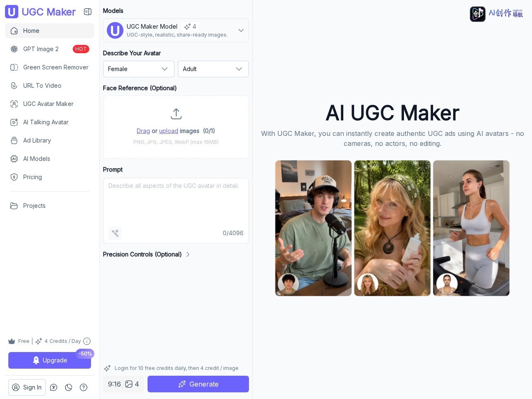Open Projects folder
Image resolution: width=532 pixels, height=399 pixels.
pos(49,206)
